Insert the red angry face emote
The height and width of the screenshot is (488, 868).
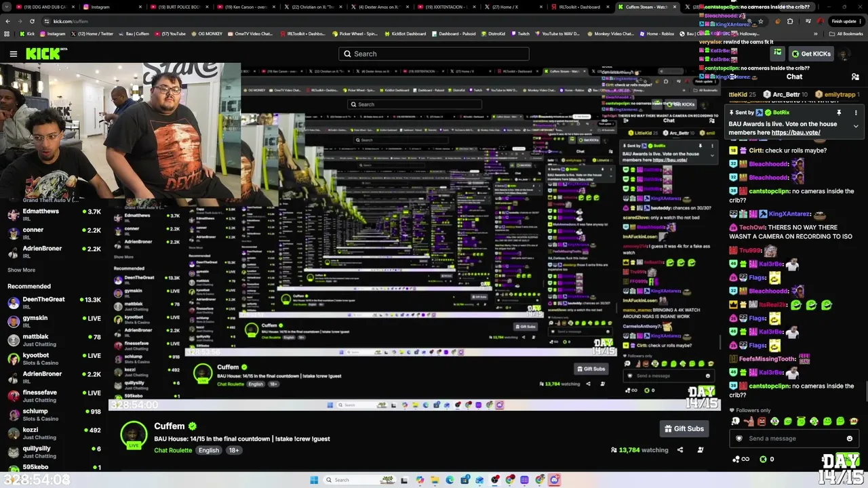[x=762, y=422]
